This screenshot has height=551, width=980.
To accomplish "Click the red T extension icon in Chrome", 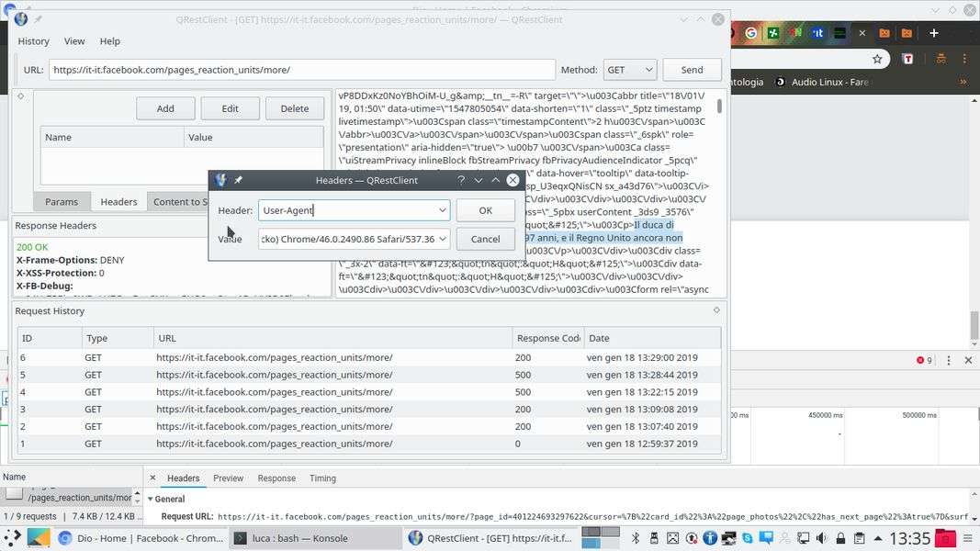I will tap(907, 59).
